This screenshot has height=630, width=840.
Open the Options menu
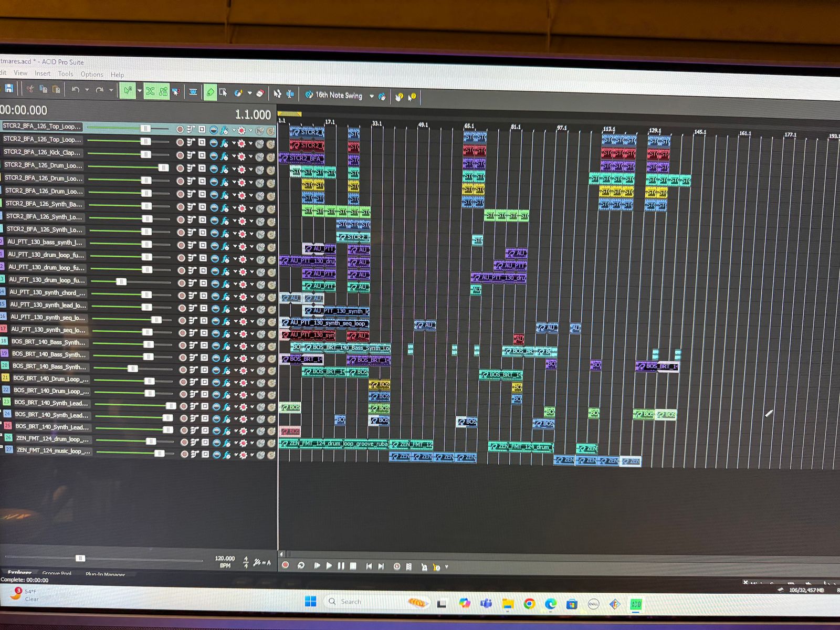(x=92, y=75)
